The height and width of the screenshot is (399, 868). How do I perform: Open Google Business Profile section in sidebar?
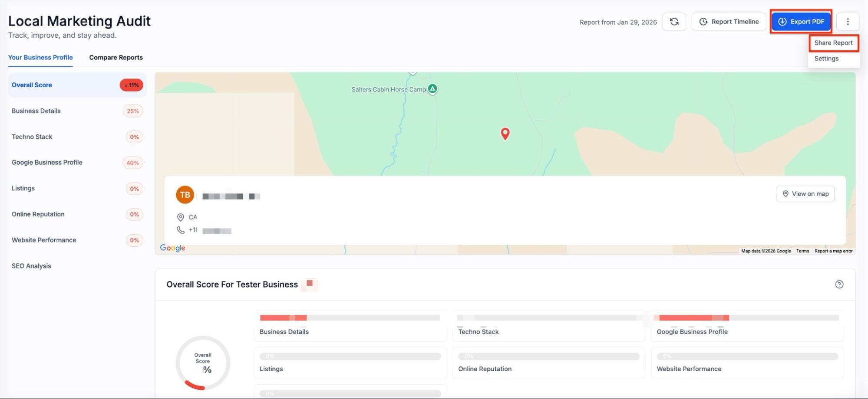[x=47, y=163]
